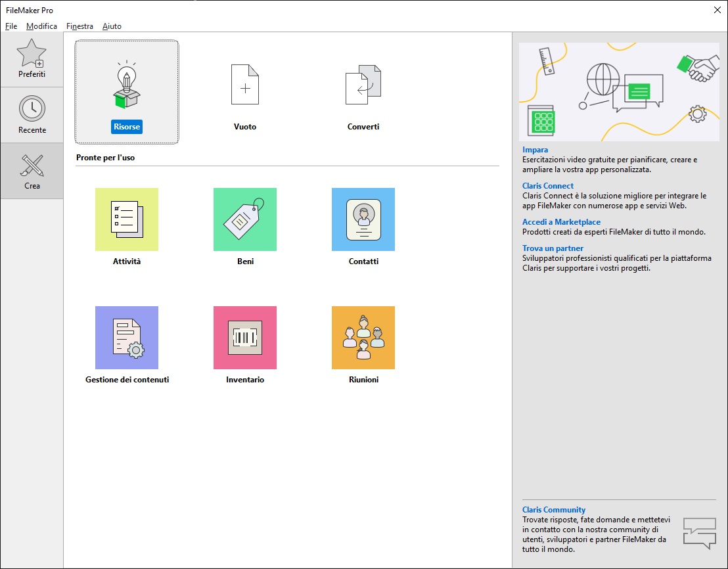Open the Contatti template icon
Viewport: 728px width, 569px height.
point(363,219)
